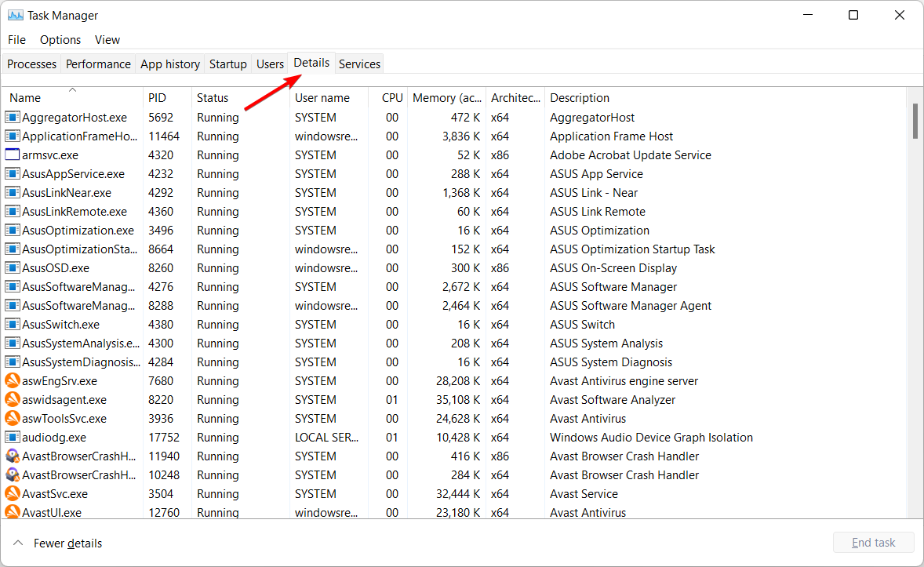Click the aswidsagent.exe Avast icon
Image resolution: width=924 pixels, height=567 pixels.
(13, 400)
